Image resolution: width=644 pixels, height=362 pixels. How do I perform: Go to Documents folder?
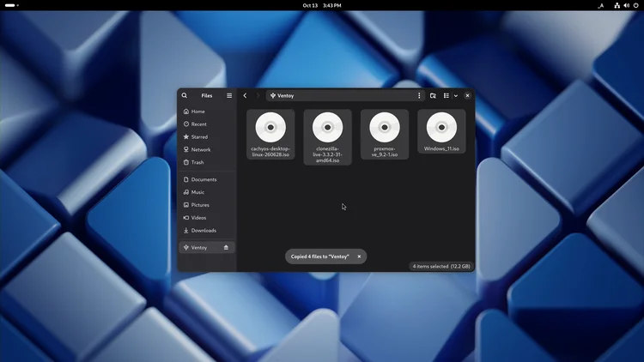207,179
